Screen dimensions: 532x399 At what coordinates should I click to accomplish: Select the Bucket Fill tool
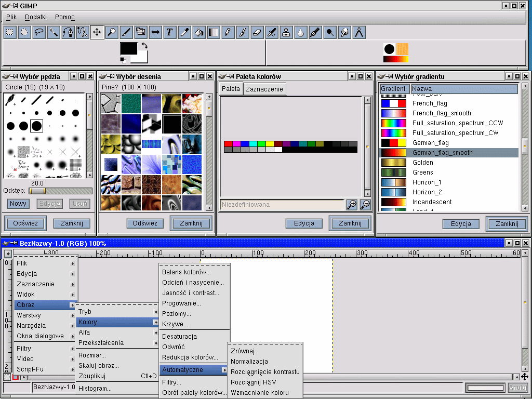[199, 33]
